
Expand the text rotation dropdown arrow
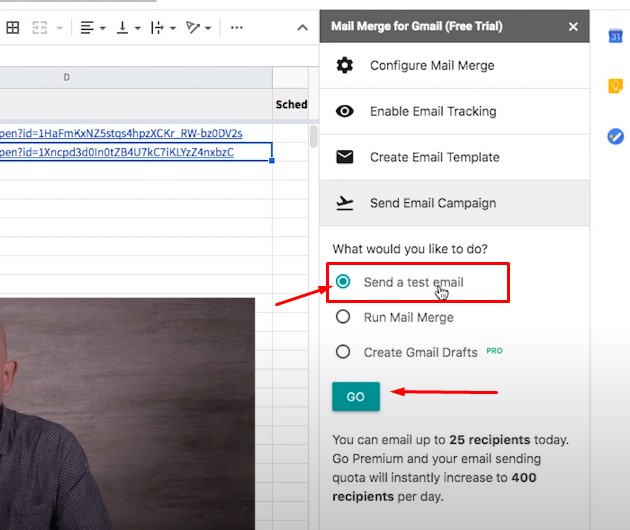tap(208, 28)
